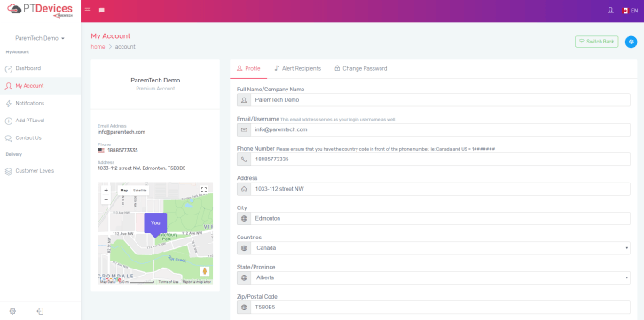Click the Switch Back button
The image size is (644, 320).
pyautogui.click(x=596, y=42)
